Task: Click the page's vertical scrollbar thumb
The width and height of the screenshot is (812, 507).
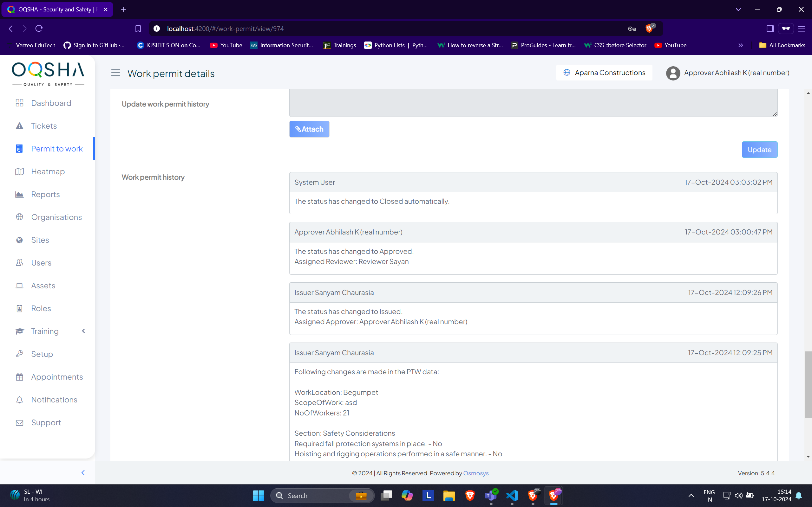Action: 808,384
